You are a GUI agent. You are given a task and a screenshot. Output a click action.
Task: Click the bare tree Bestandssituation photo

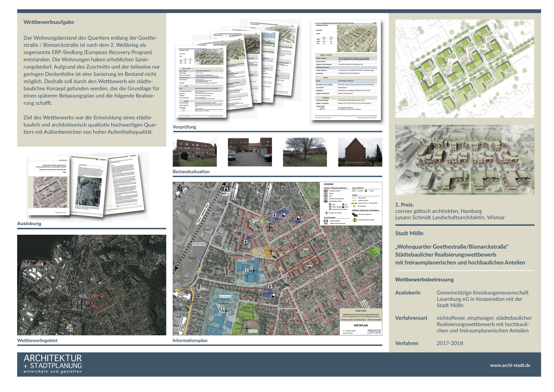pyautogui.click(x=305, y=152)
